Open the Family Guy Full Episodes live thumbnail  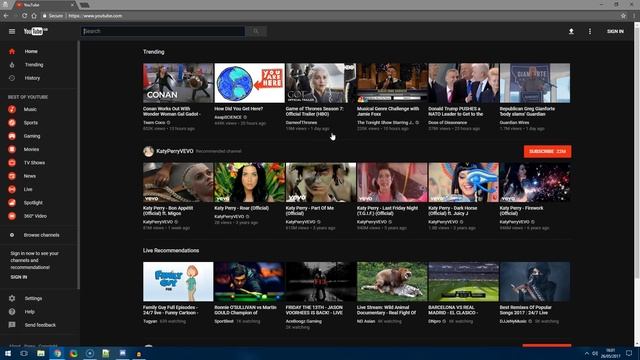tap(178, 282)
